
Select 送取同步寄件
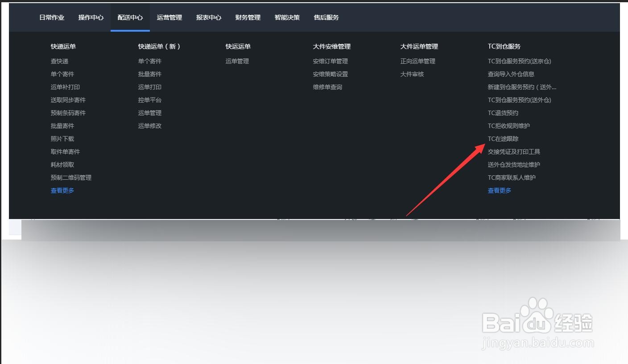[x=68, y=100]
